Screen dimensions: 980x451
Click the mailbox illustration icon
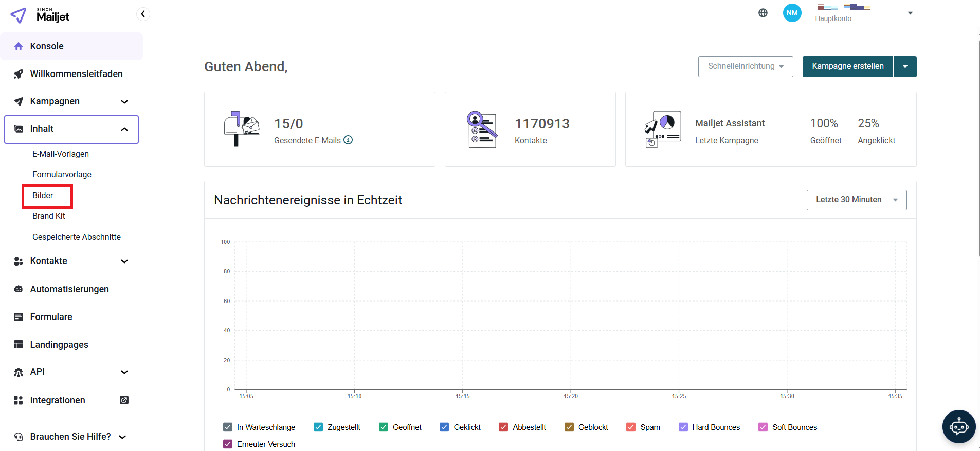click(242, 129)
